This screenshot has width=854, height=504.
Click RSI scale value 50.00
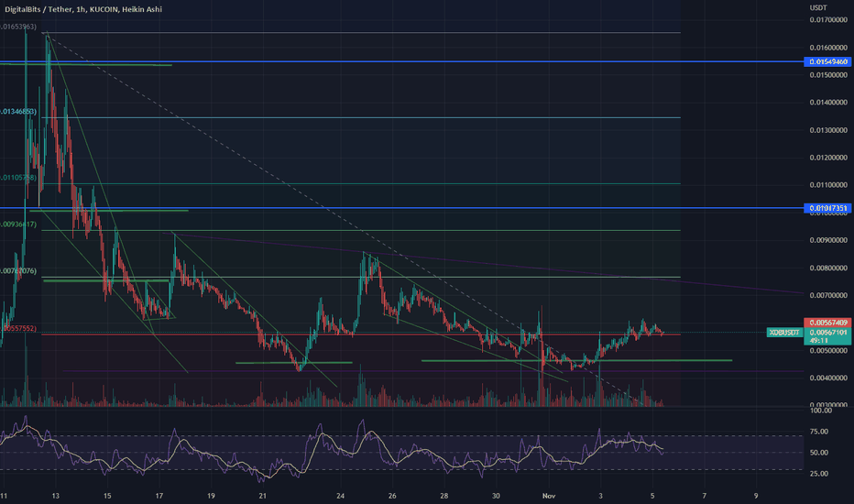pyautogui.click(x=819, y=453)
